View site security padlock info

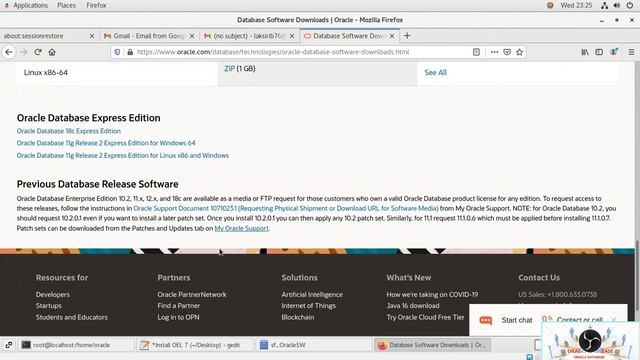tap(130, 52)
